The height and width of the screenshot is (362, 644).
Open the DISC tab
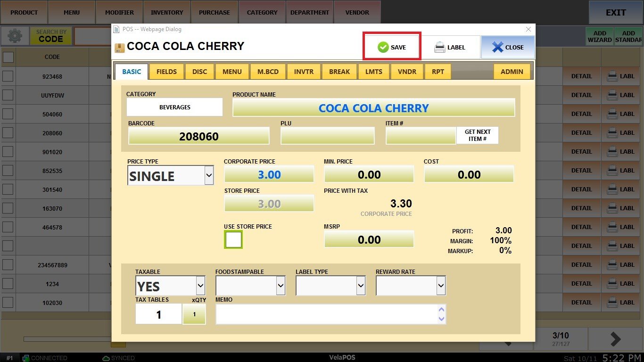click(x=199, y=72)
